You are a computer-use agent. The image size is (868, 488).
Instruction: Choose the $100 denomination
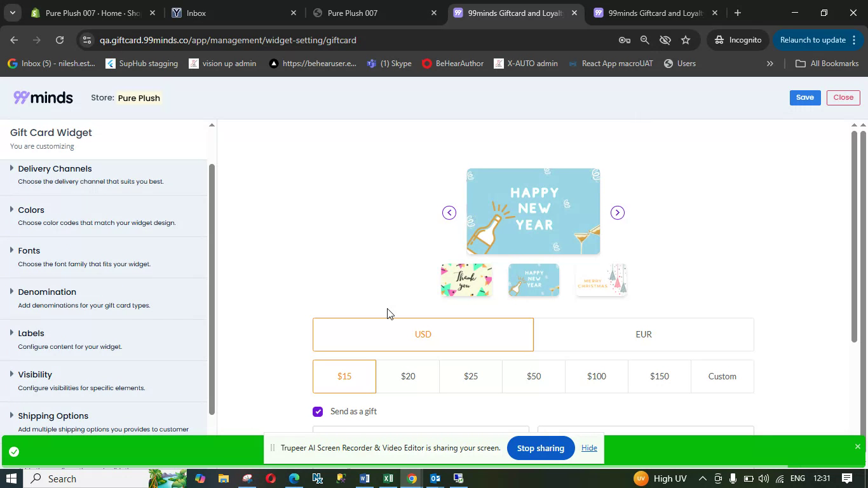point(597,376)
